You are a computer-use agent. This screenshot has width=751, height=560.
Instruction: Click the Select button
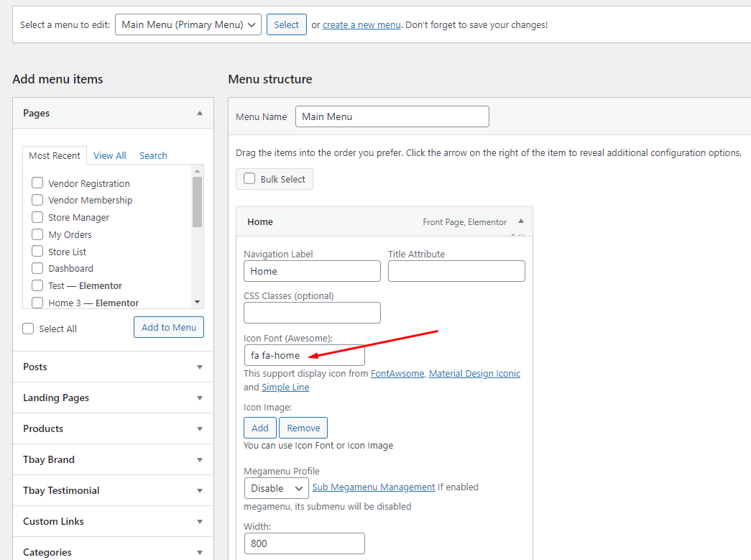point(287,24)
